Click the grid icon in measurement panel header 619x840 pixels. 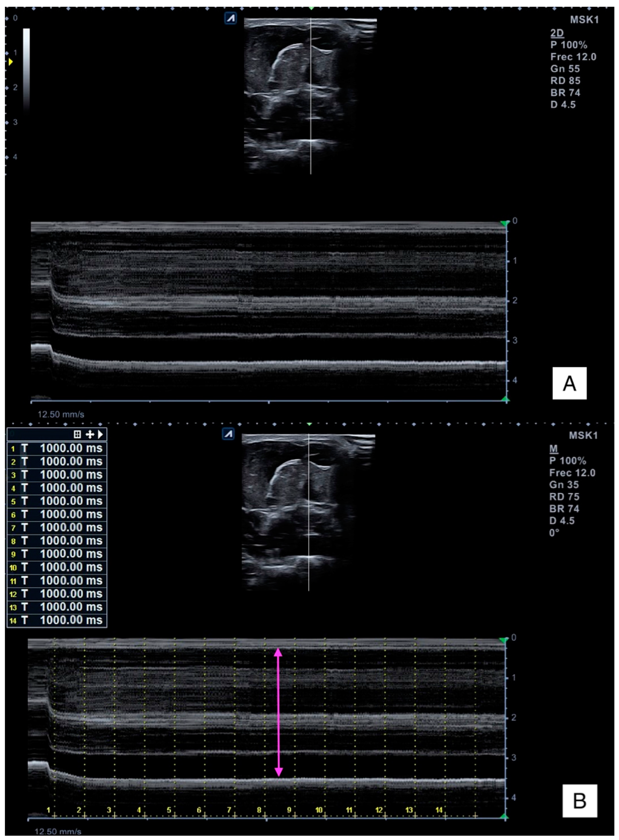(77, 434)
